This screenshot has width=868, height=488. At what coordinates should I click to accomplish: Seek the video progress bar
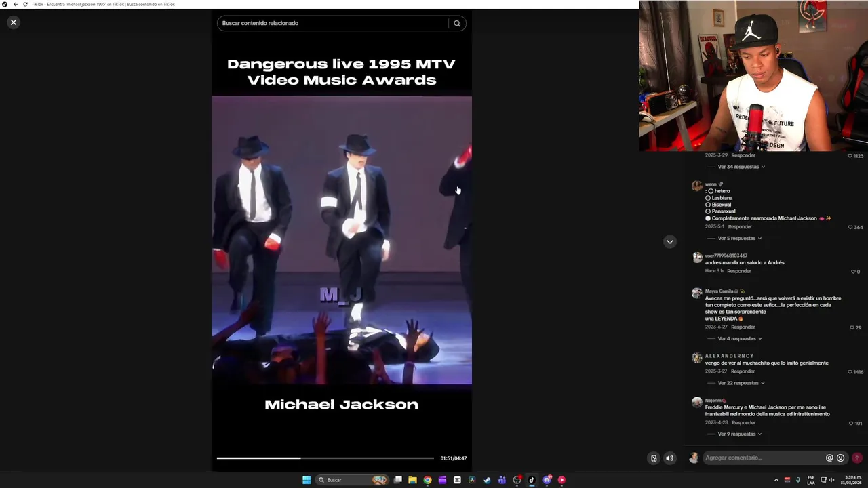[x=325, y=458]
